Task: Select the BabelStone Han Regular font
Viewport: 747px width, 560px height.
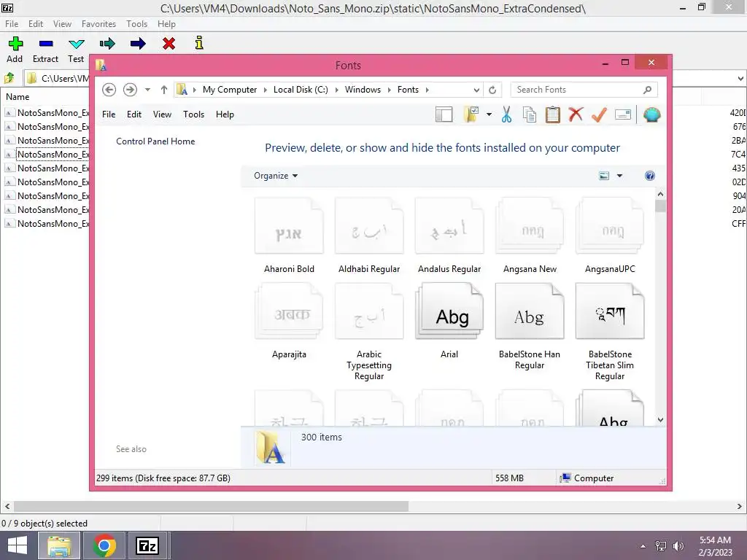Action: (530, 311)
